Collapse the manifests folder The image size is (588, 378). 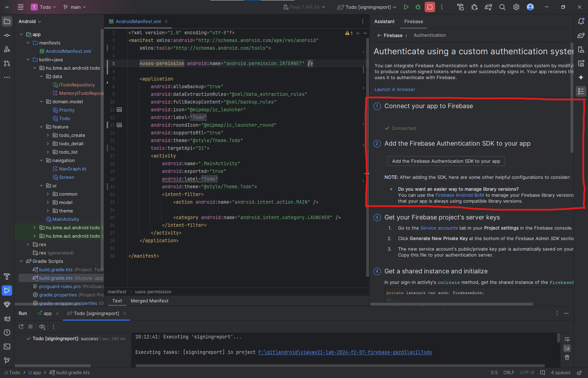tap(28, 43)
